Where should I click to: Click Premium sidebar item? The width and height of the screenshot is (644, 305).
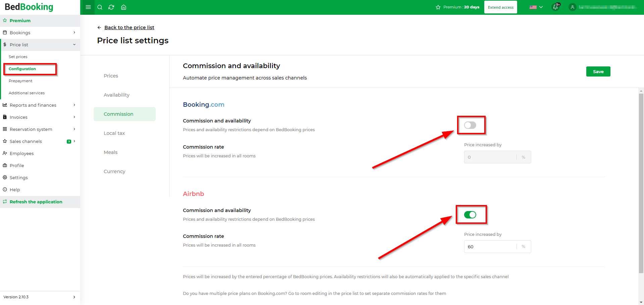(40, 20)
